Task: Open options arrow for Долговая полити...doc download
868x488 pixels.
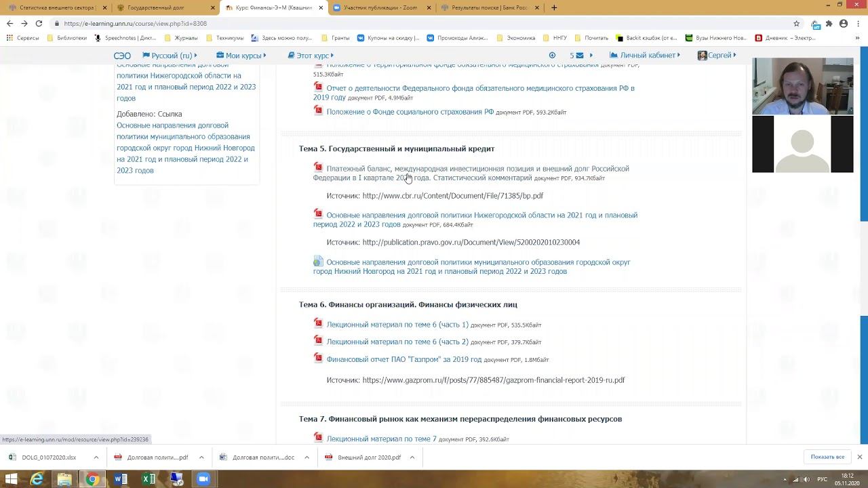Action: click(307, 457)
